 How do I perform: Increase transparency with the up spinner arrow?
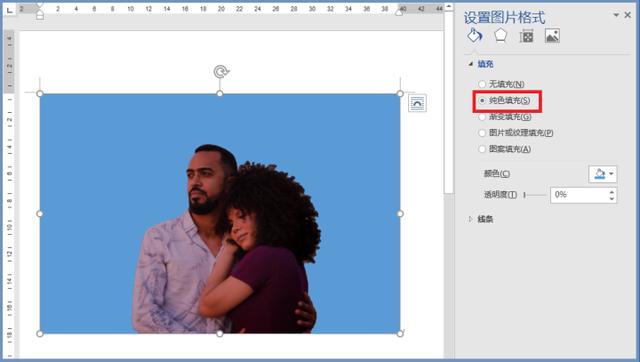pyautogui.click(x=612, y=191)
